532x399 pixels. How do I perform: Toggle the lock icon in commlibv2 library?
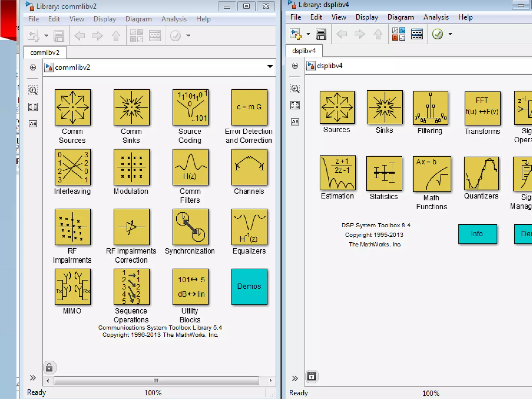[x=49, y=368]
